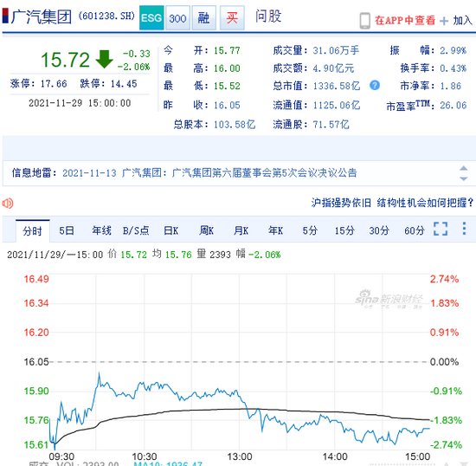Click the orange speaker audio icon

(8, 204)
